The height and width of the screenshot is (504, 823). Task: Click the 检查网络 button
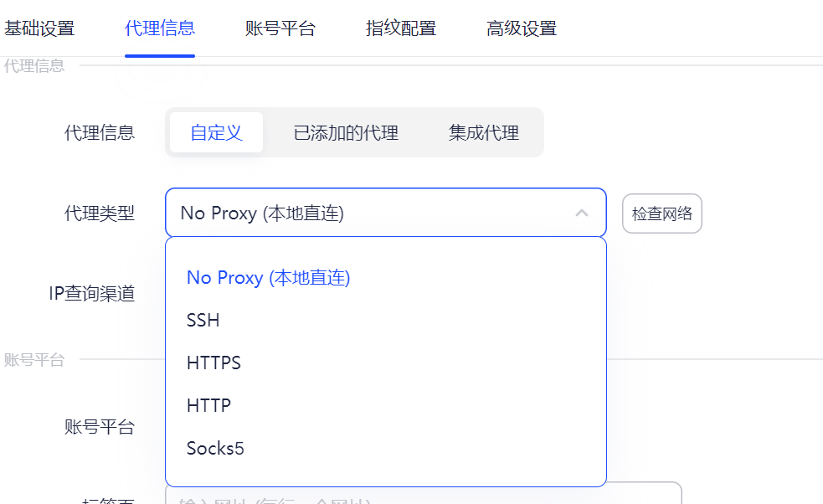[661, 213]
